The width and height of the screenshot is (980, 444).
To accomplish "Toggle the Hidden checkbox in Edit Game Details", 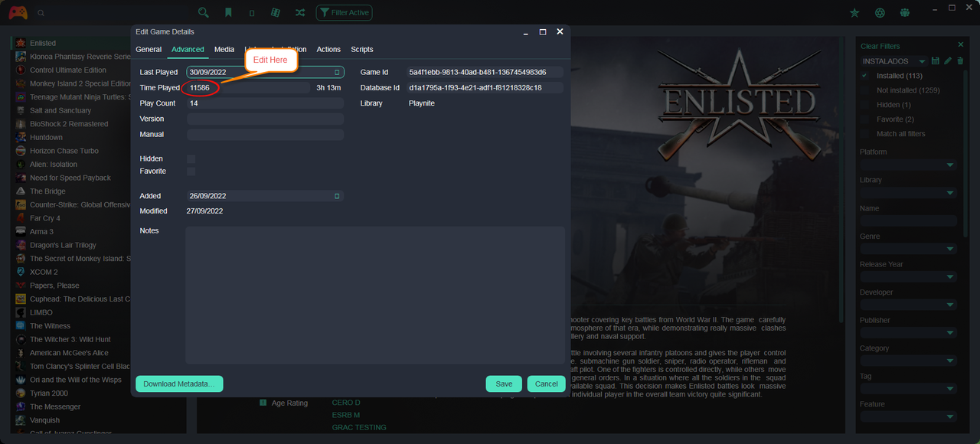I will (191, 158).
